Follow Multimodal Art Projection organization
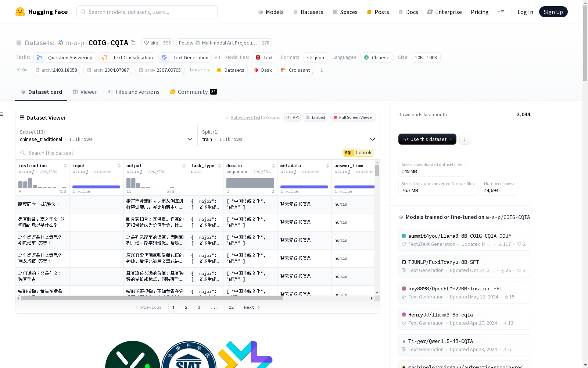588x368 pixels. coord(218,43)
